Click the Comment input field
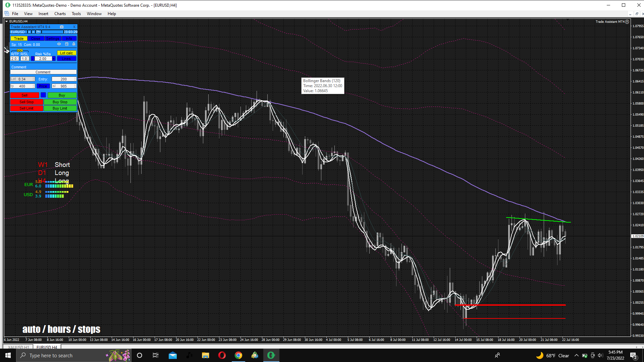This screenshot has width=644, height=362. pos(43,72)
